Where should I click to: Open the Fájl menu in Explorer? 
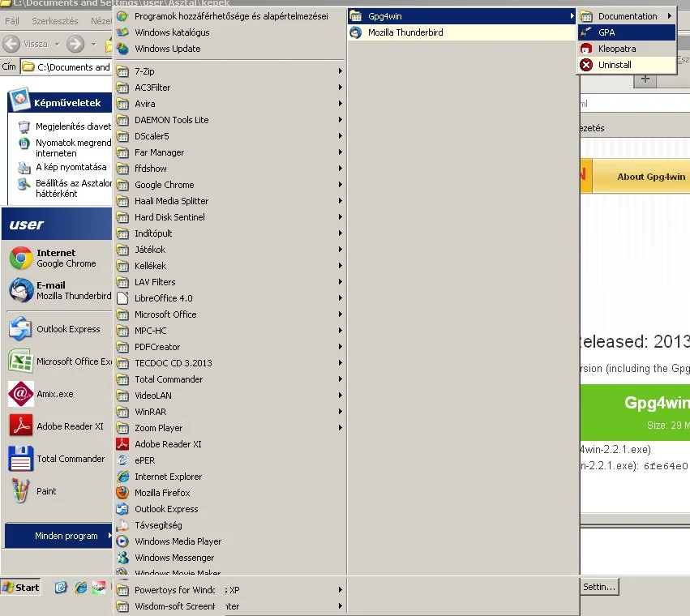click(12, 21)
